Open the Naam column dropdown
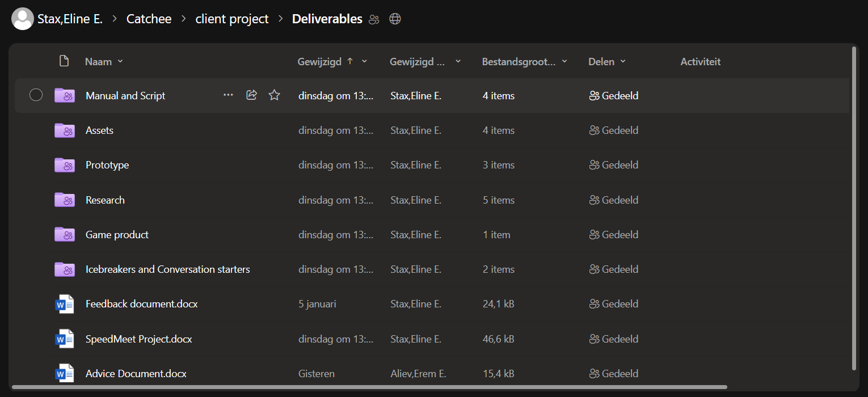Screen dimensions: 868x397 [x=120, y=61]
